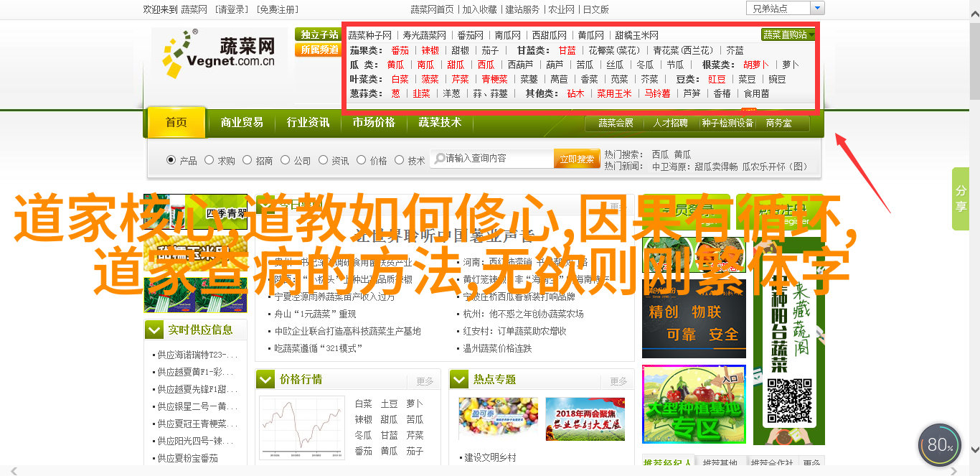Click the Vegnet 蔬菜网 logo

coord(219,53)
